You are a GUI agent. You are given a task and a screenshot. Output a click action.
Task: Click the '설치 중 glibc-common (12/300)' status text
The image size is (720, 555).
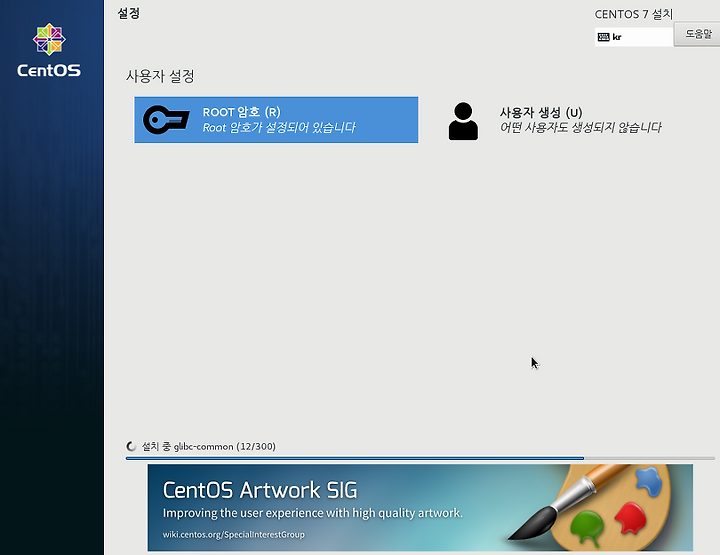pos(208,446)
